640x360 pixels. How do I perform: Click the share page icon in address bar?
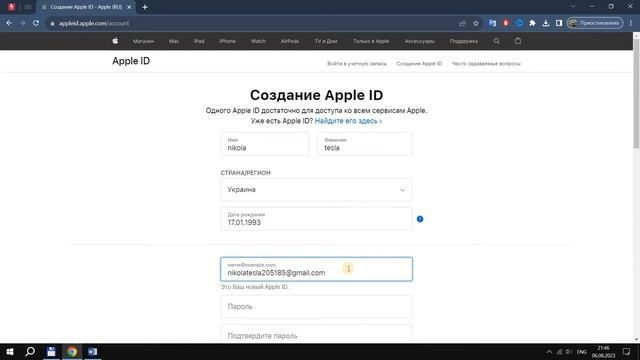coord(462,23)
